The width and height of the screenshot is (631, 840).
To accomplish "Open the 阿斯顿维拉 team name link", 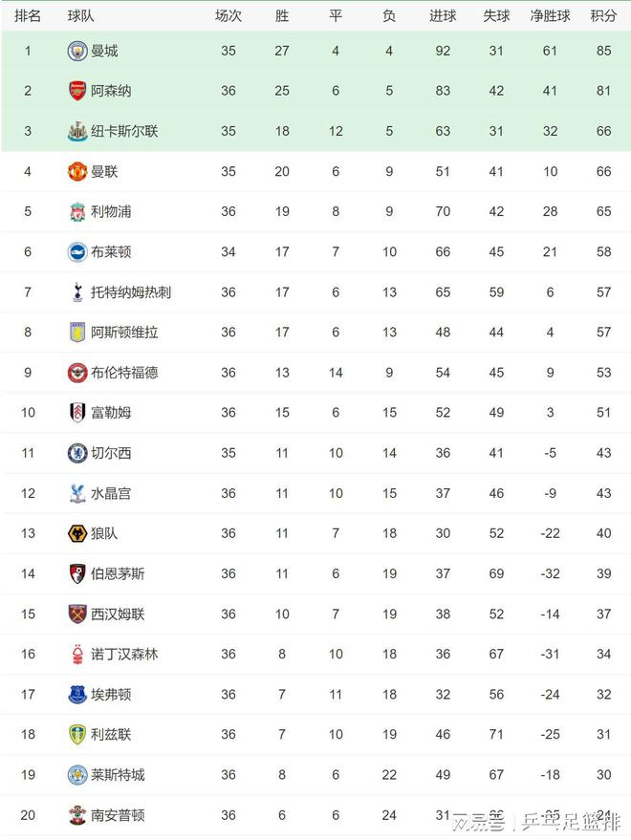I will [x=124, y=333].
